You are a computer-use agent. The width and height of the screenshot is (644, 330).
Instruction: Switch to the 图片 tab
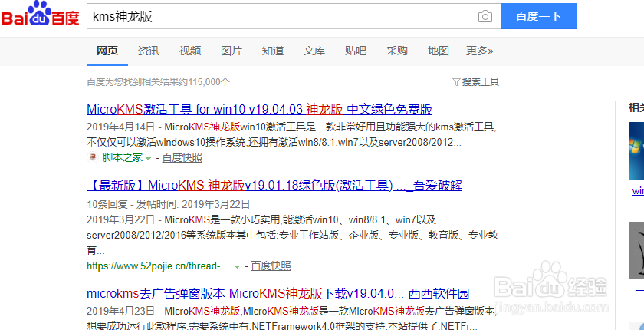coord(232,51)
